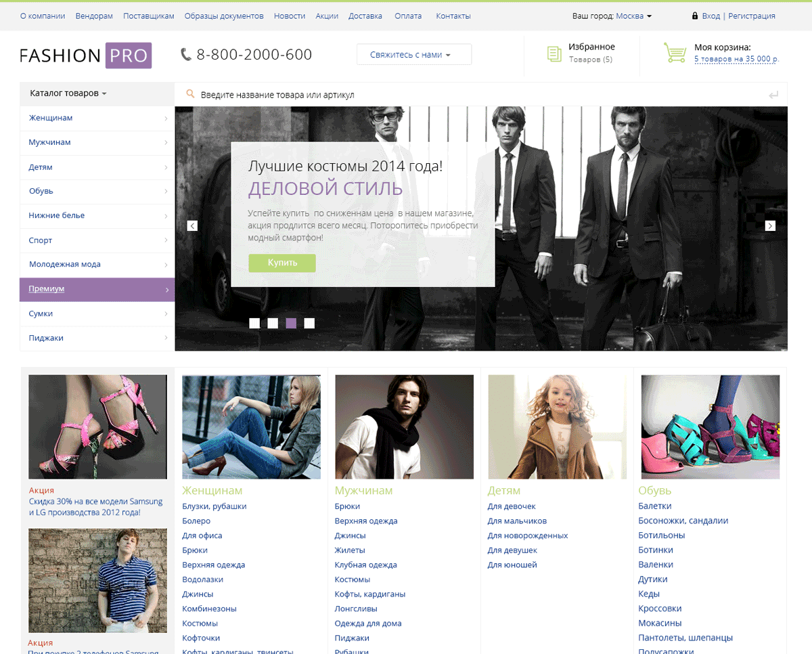Click the favorites list icon
This screenshot has height=654, width=812.
point(554,54)
